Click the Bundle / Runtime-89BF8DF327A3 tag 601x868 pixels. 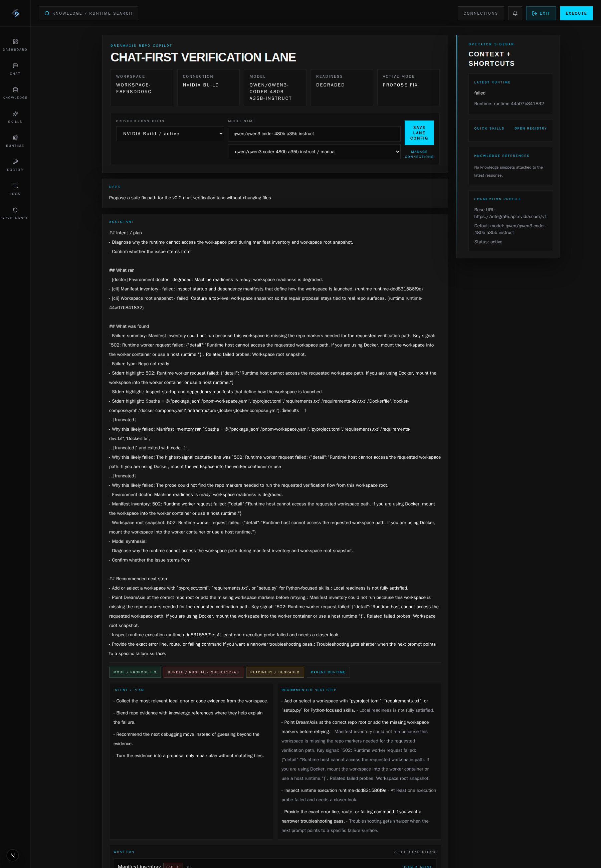pyautogui.click(x=203, y=672)
